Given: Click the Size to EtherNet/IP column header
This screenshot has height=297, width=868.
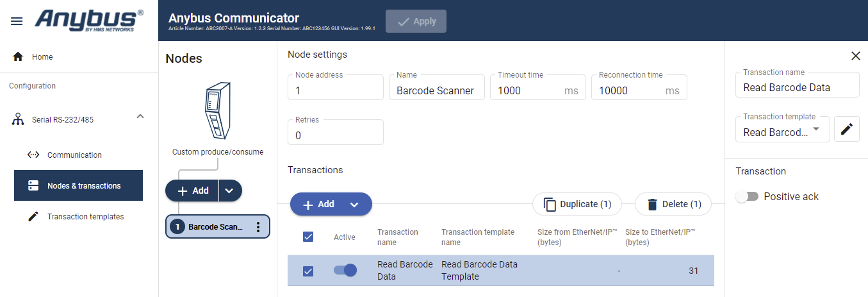Looking at the screenshot, I should pyautogui.click(x=660, y=237).
